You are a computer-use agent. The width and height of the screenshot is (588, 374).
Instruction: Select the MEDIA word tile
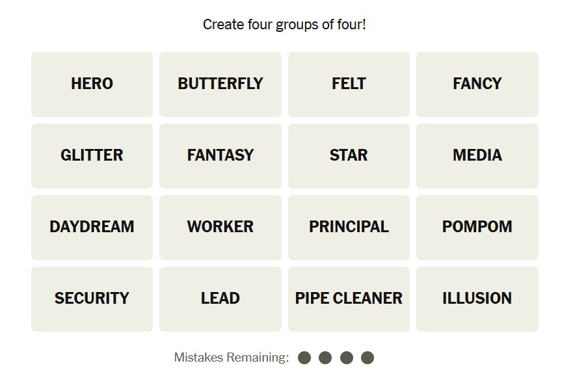(x=477, y=155)
